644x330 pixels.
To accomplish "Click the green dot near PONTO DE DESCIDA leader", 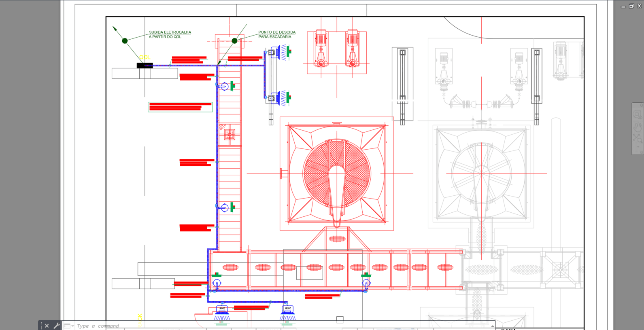I will 234,41.
